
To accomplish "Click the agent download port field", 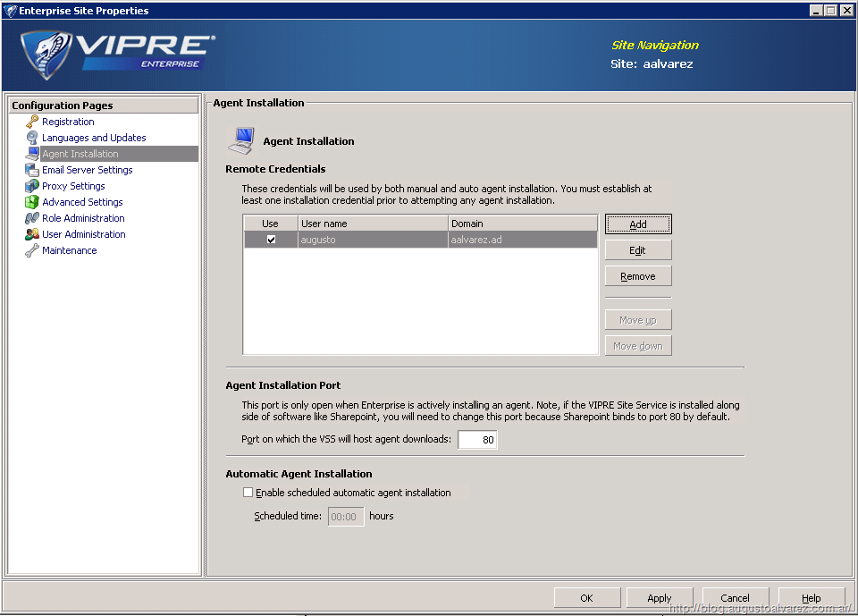I will (477, 440).
